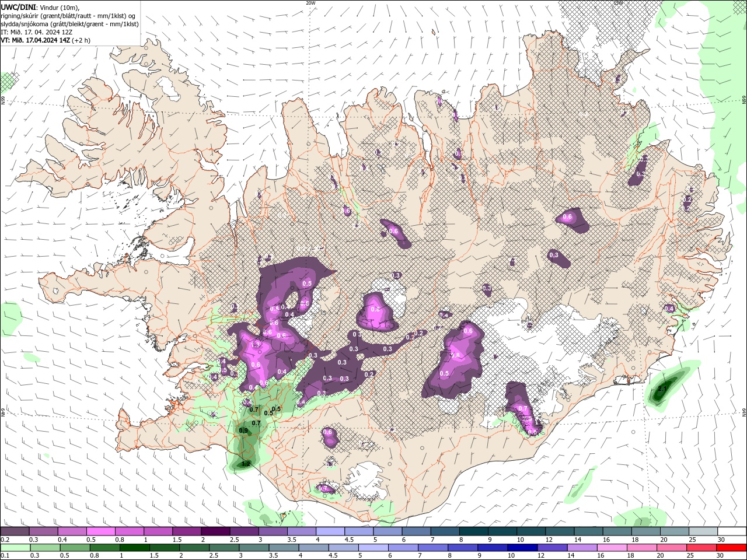
Task: Click the 2.1 rain value on the southeast green cell
Action: click(662, 388)
